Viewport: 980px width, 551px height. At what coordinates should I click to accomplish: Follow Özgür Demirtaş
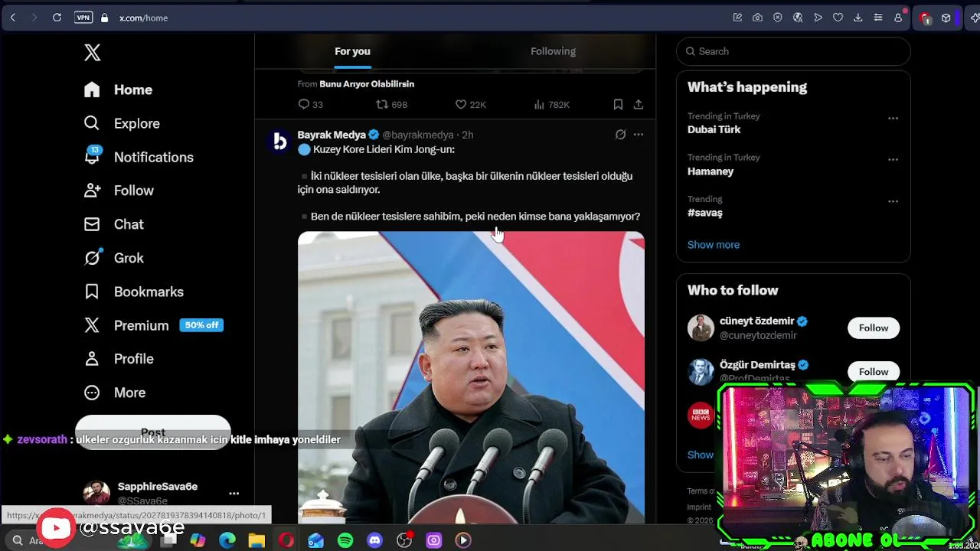point(874,372)
